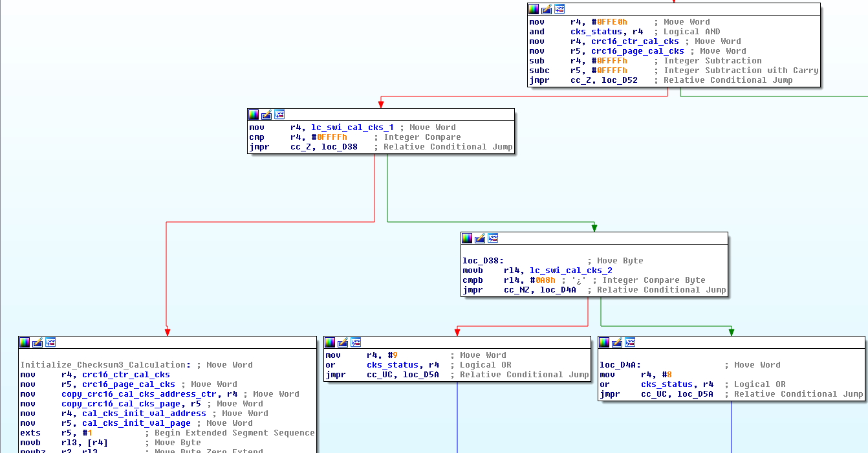Viewport: 868px width, 453px height.
Task: Click edit icon of Initialize_Checksum3_Calculation block
Action: click(x=38, y=342)
